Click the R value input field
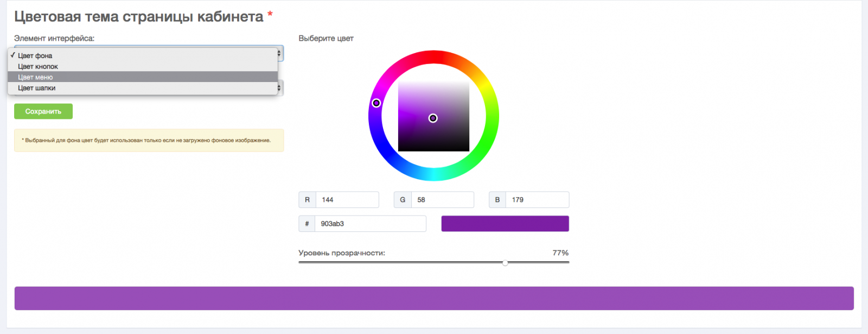 click(x=347, y=200)
